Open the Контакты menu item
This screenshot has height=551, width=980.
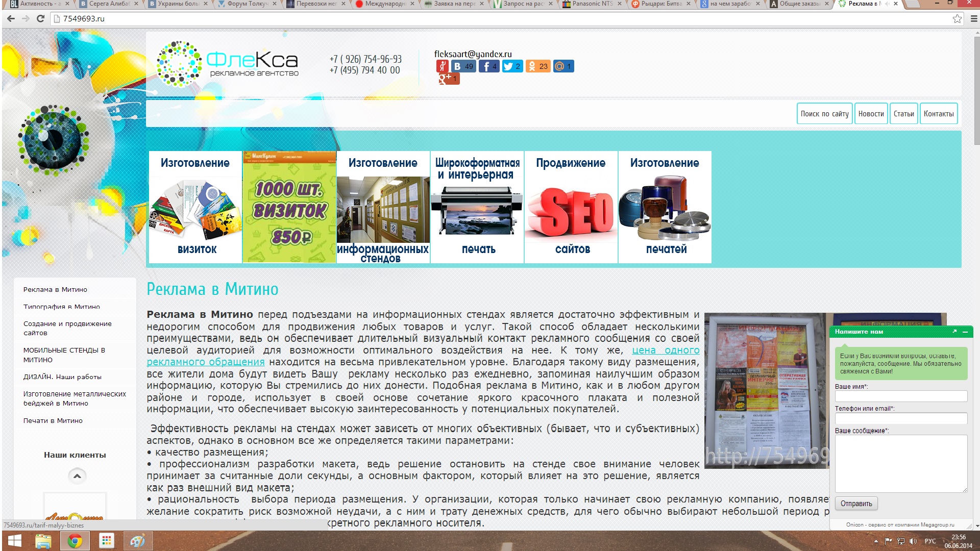(938, 114)
